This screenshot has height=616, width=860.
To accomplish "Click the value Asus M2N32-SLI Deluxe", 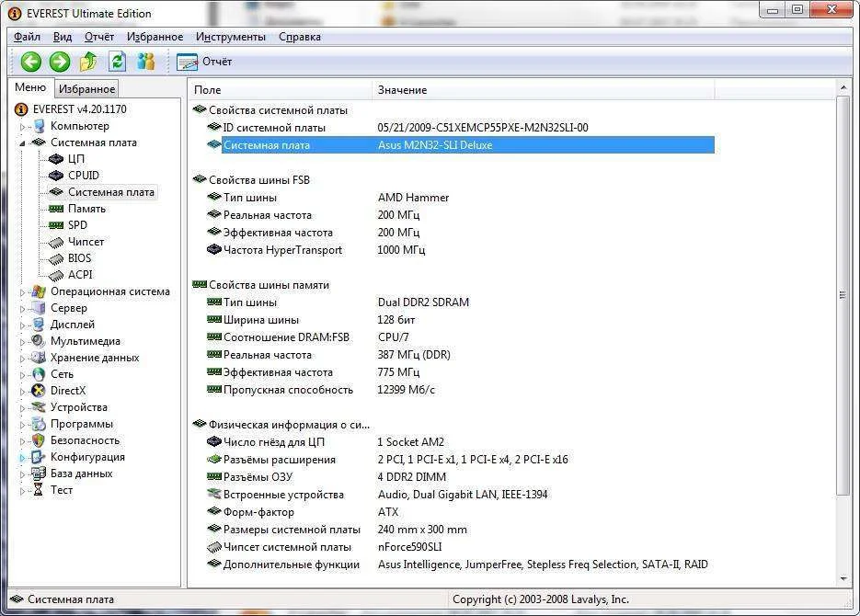I will pyautogui.click(x=435, y=145).
